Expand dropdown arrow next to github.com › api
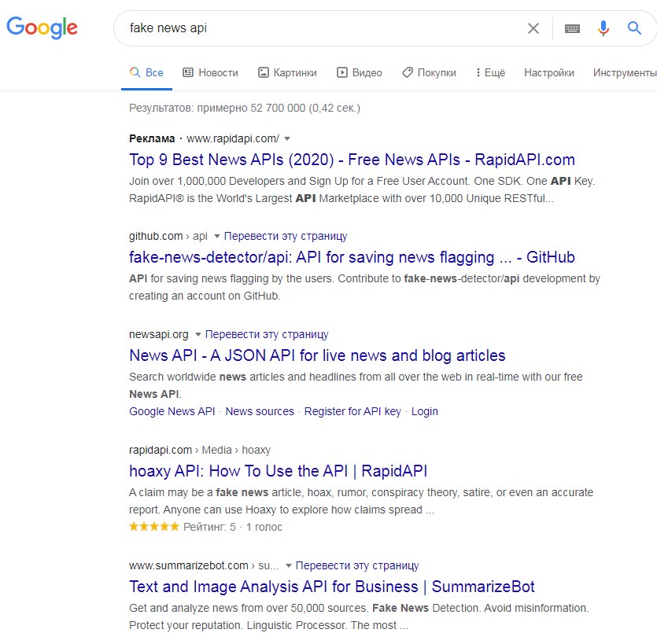 (217, 236)
